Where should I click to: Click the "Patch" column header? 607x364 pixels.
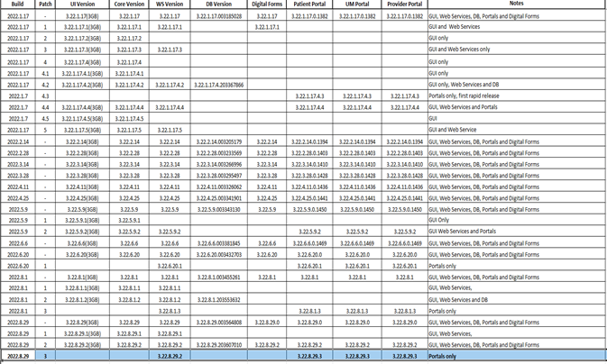[45, 5]
